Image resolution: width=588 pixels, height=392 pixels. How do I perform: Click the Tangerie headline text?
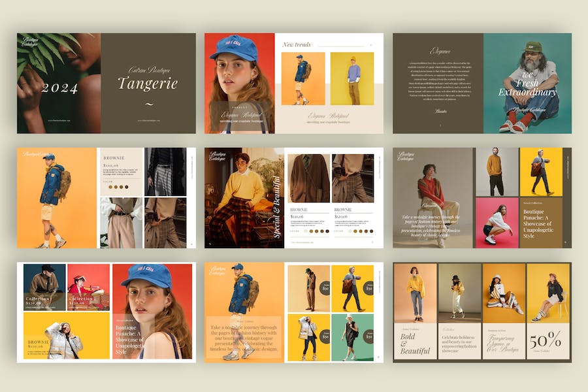(x=147, y=83)
